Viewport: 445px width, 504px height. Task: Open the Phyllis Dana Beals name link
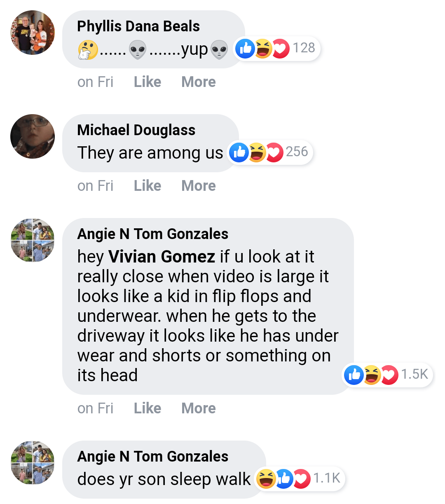click(x=138, y=26)
